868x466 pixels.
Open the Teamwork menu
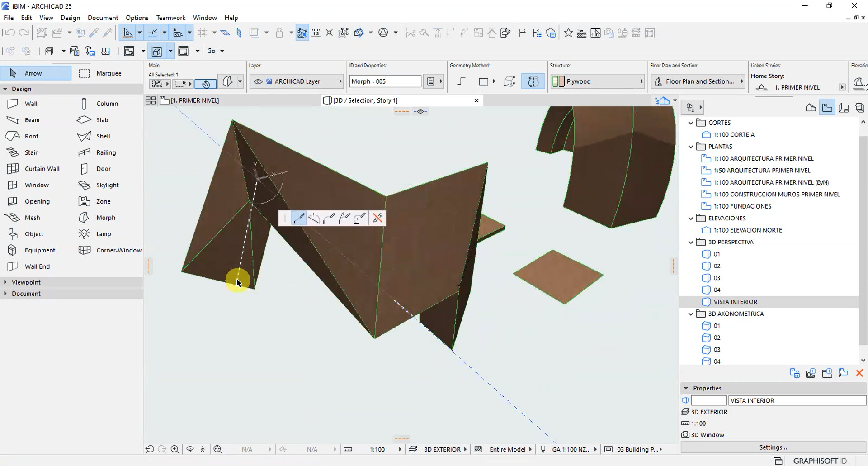click(170, 18)
